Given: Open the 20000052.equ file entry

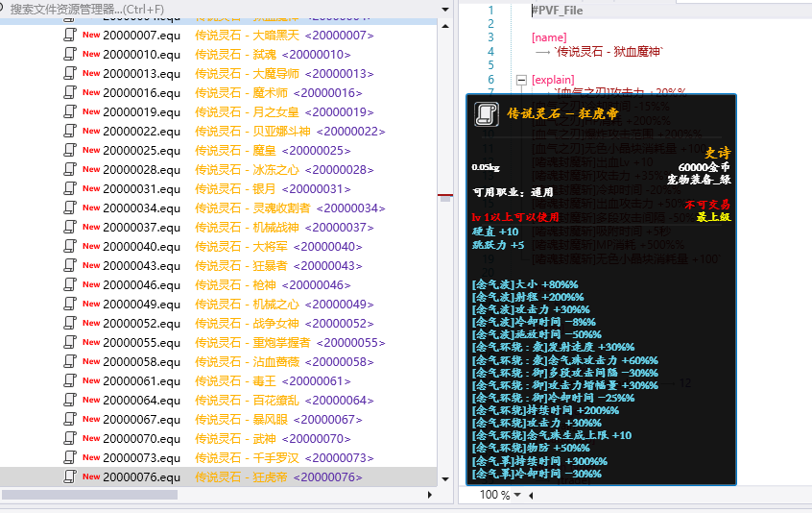Looking at the screenshot, I should coord(141,323).
